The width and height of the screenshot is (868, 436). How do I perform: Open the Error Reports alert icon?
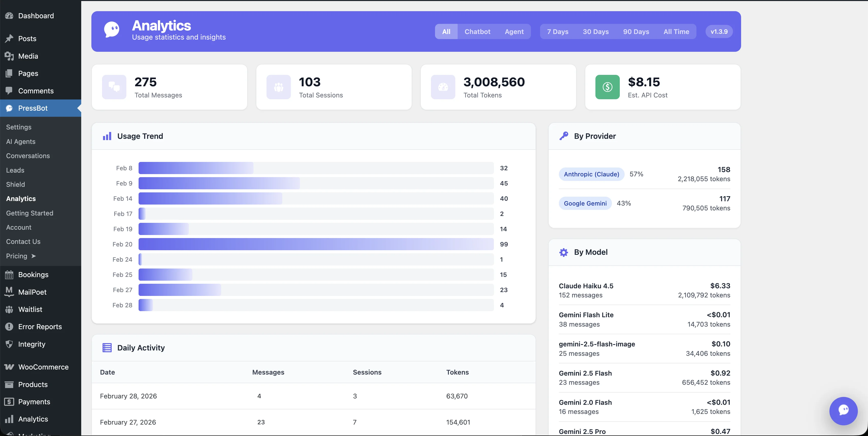(9, 327)
